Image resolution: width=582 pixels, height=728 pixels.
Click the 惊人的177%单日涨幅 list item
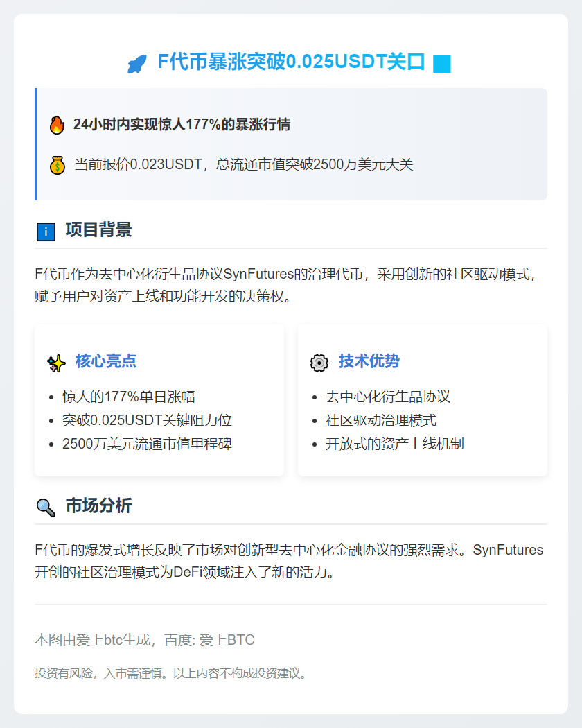[128, 397]
